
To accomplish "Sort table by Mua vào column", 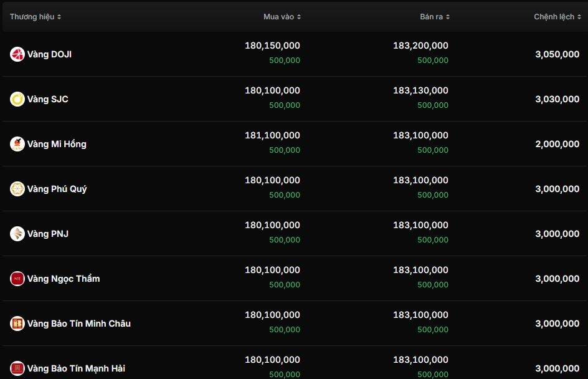I will (282, 17).
